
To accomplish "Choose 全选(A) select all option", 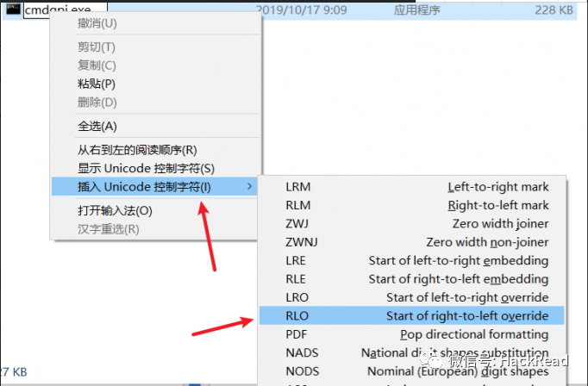I will 155,126.
